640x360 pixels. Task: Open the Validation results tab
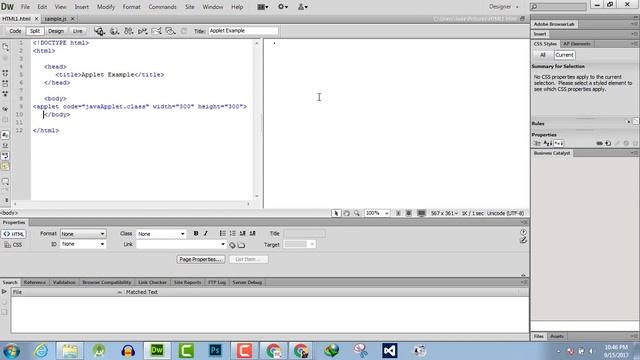[x=64, y=282]
